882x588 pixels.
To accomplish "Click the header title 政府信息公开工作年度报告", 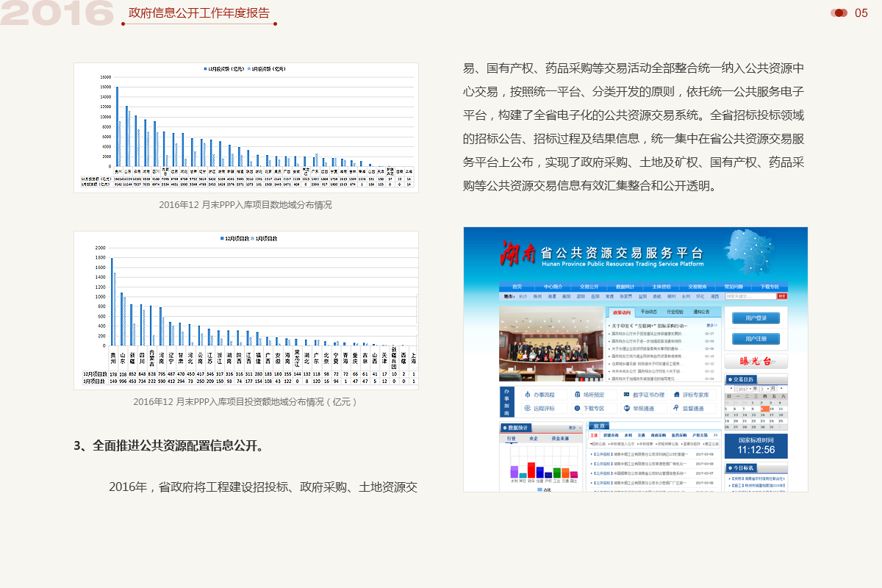I will [x=199, y=12].
